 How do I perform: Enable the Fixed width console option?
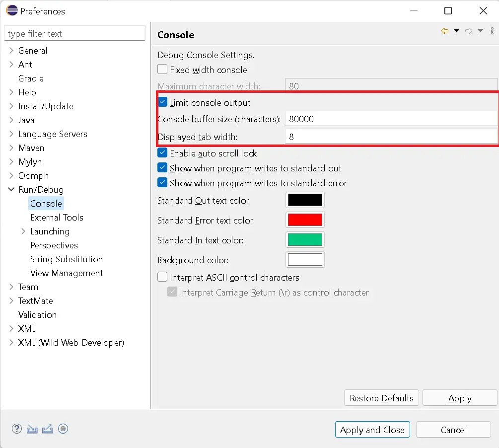coord(162,70)
